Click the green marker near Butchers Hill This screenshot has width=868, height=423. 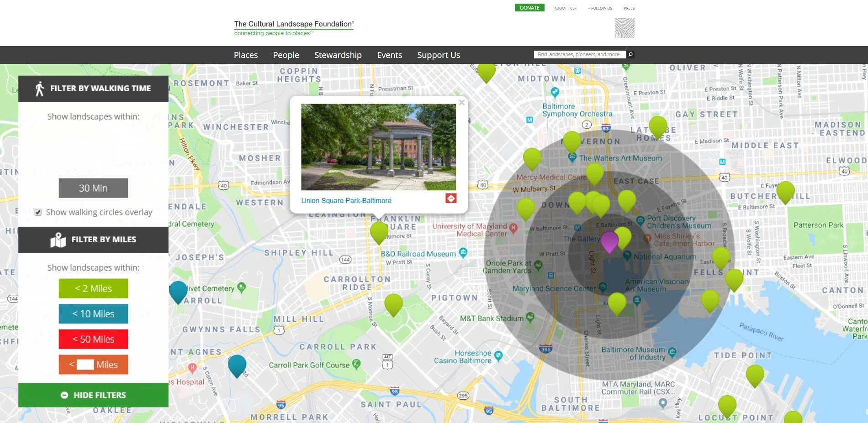pos(785,191)
